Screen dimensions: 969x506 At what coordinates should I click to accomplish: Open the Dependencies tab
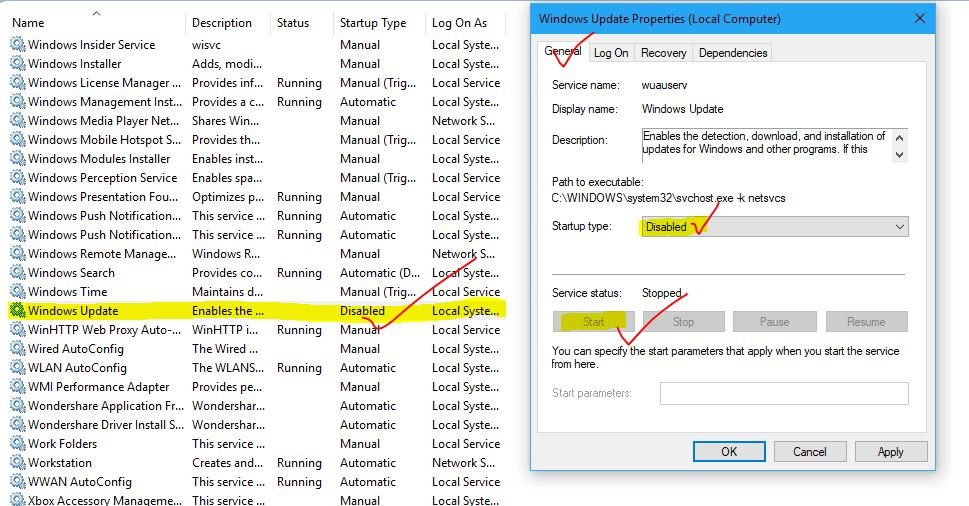point(733,53)
